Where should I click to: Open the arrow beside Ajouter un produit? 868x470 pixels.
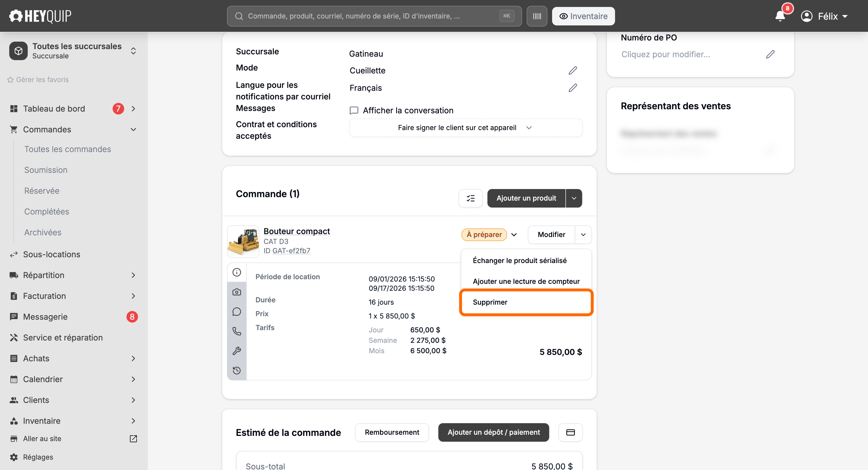pos(574,198)
